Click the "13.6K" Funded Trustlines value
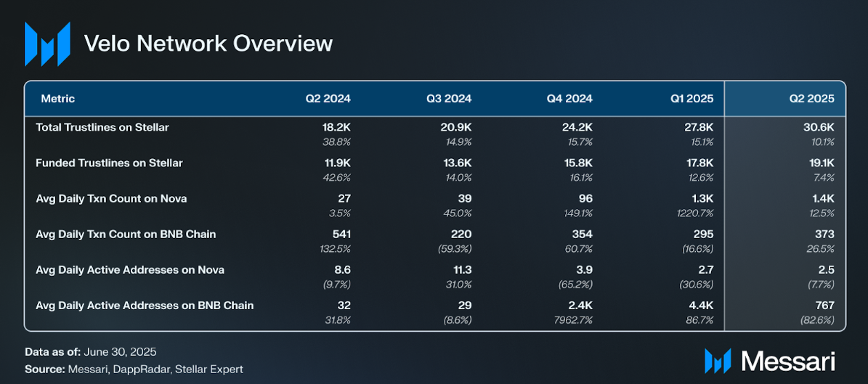Viewport: 868px width, 384px height. [x=458, y=163]
